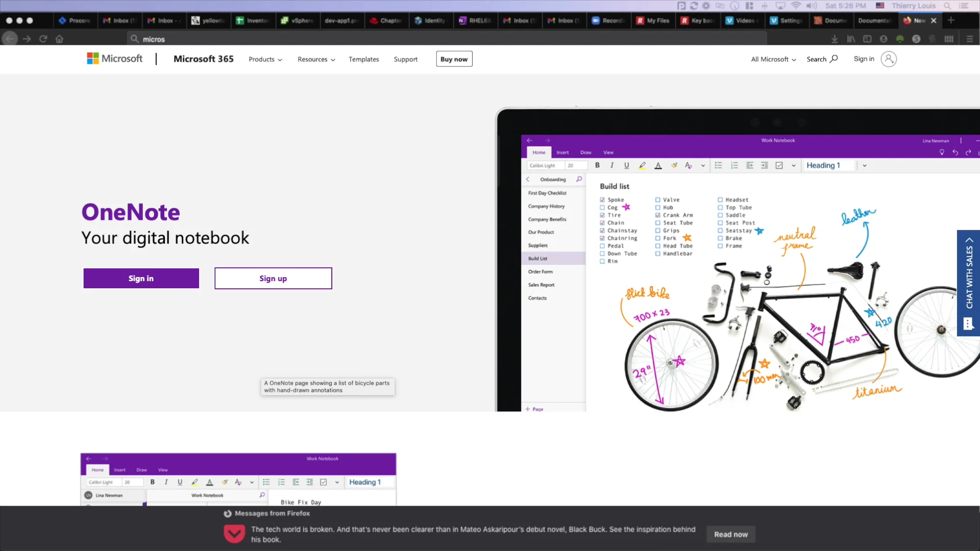Click the Firefox account profile icon
Viewport: 980px width, 551px height.
[884, 39]
